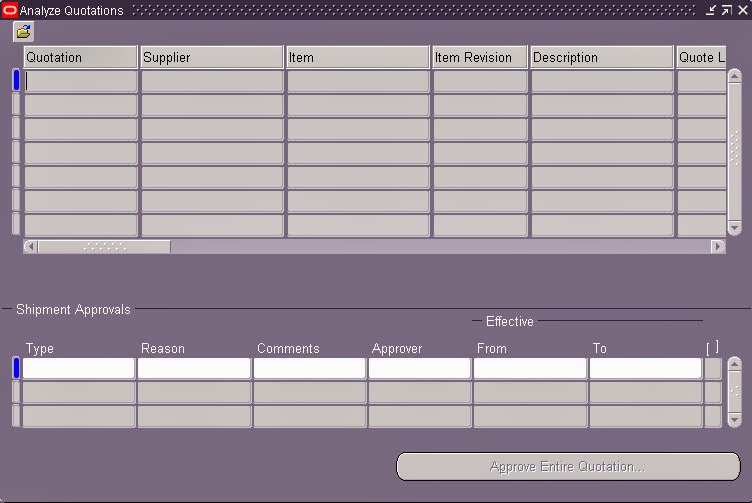Click the left arrow of the horizontal scrollbar

pos(31,246)
